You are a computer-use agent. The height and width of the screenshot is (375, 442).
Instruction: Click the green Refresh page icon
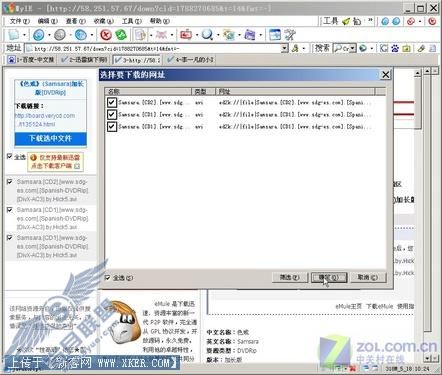(x=121, y=34)
